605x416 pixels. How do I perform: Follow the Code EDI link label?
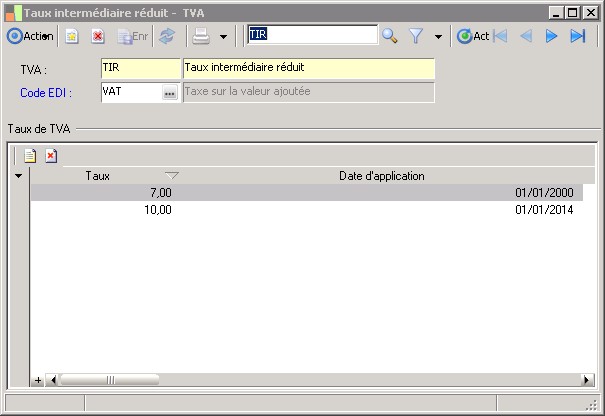click(46, 93)
